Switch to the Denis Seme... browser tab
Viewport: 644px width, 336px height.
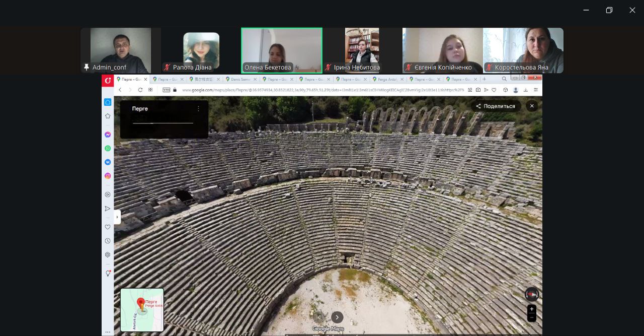[x=240, y=79]
